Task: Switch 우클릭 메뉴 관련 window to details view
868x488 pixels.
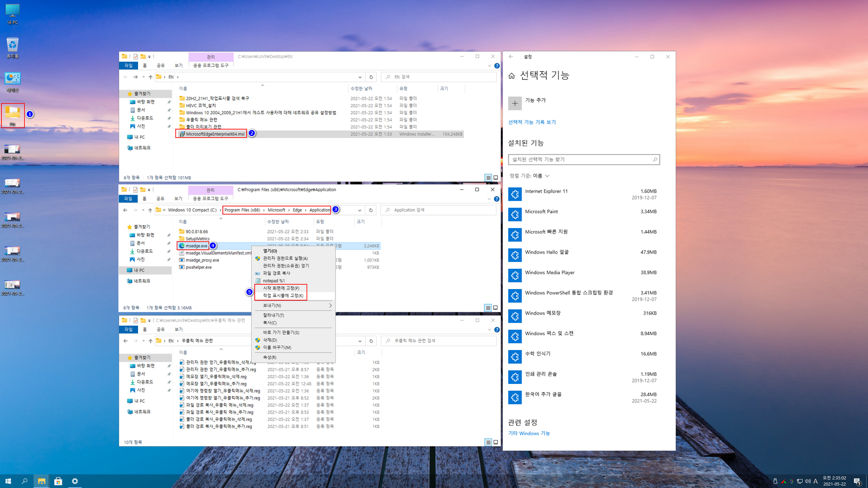Action: (488, 442)
